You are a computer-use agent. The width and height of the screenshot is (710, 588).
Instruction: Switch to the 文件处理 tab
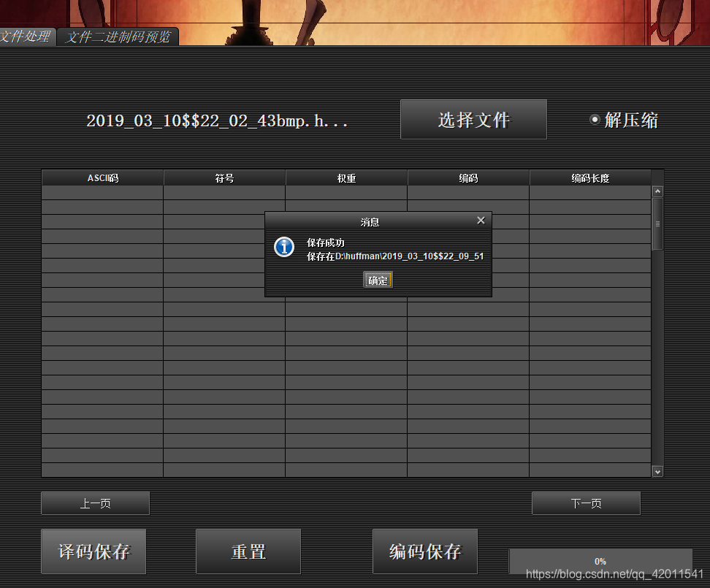26,37
